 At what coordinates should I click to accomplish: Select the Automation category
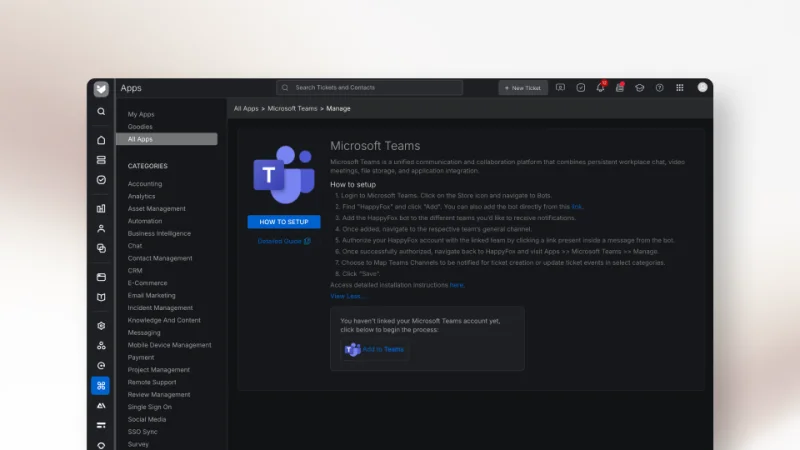145,221
